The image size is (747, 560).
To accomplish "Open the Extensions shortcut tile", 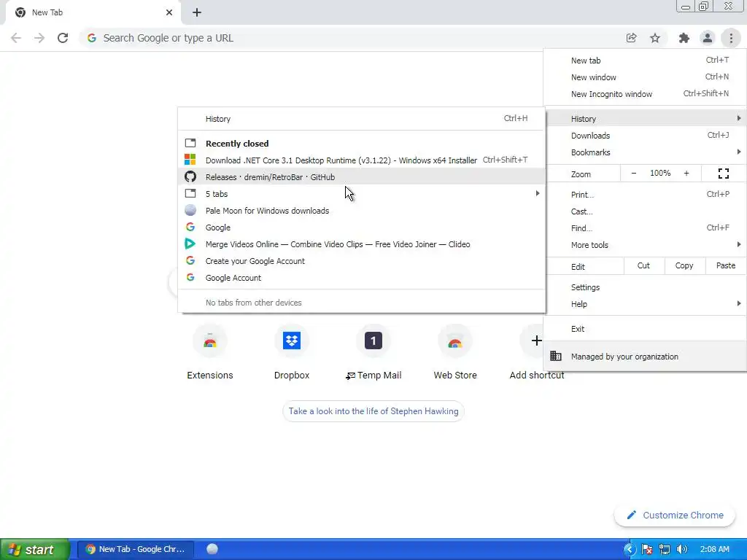I will (x=209, y=352).
